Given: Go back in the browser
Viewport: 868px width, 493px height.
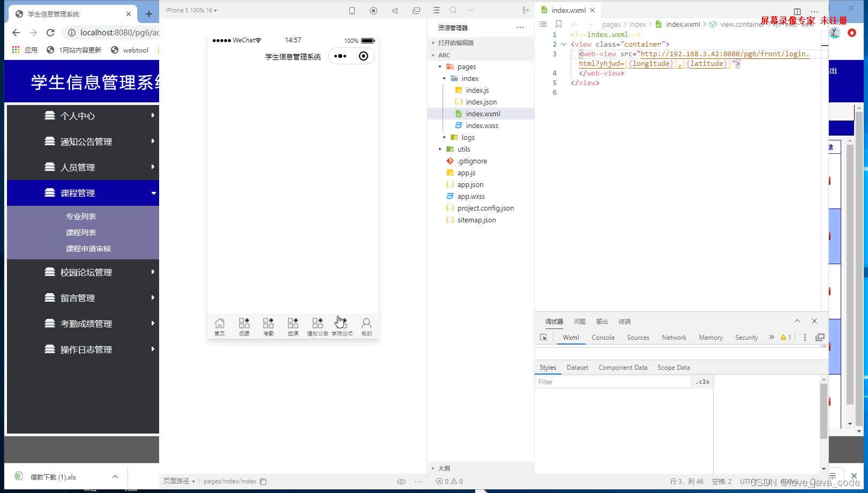Looking at the screenshot, I should click(x=16, y=33).
